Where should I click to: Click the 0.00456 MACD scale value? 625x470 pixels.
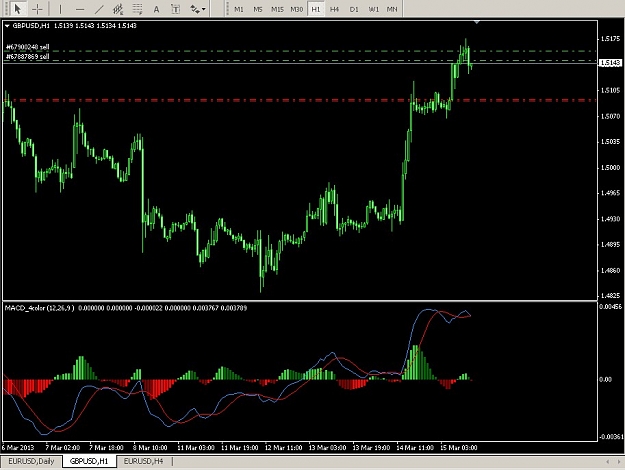[x=610, y=307]
